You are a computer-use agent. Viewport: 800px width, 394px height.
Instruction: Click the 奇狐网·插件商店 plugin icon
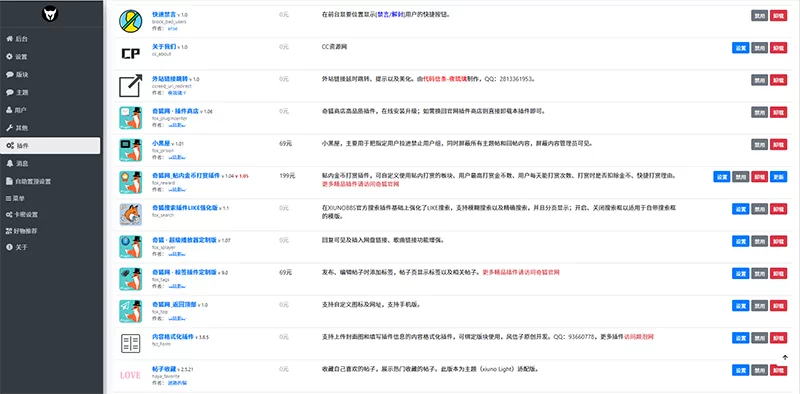[x=131, y=118]
